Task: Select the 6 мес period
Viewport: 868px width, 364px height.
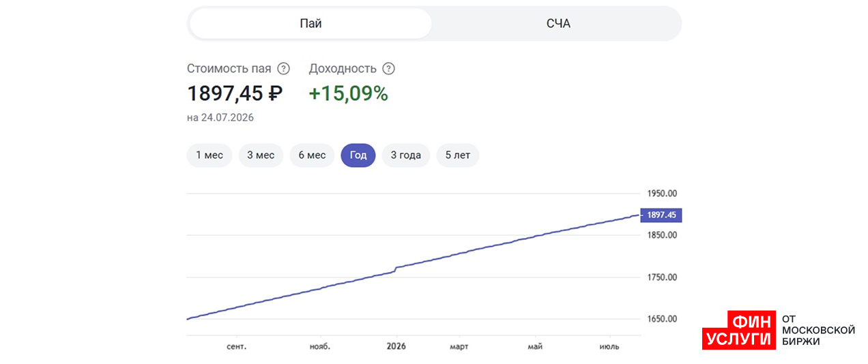Action: (312, 155)
